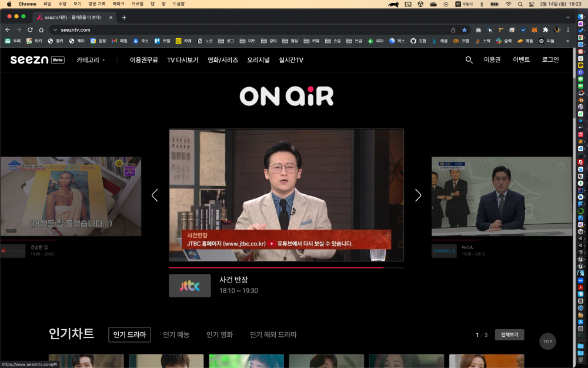Open the MetaMask fox extension icon

[534, 29]
